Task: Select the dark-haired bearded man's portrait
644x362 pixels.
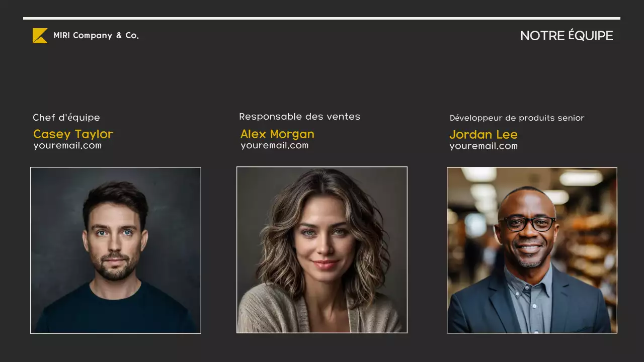Action: tap(116, 250)
